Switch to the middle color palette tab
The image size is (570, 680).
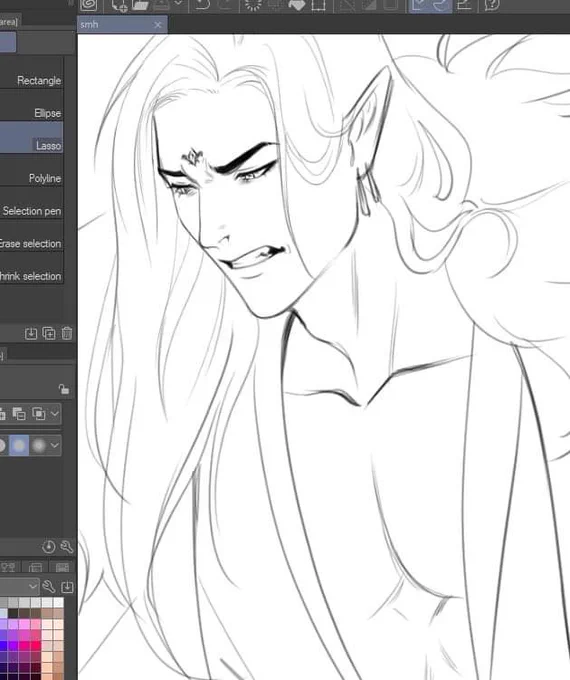tap(35, 567)
